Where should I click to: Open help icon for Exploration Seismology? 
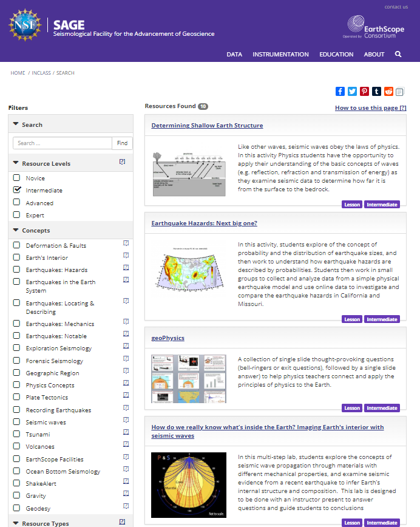(126, 345)
